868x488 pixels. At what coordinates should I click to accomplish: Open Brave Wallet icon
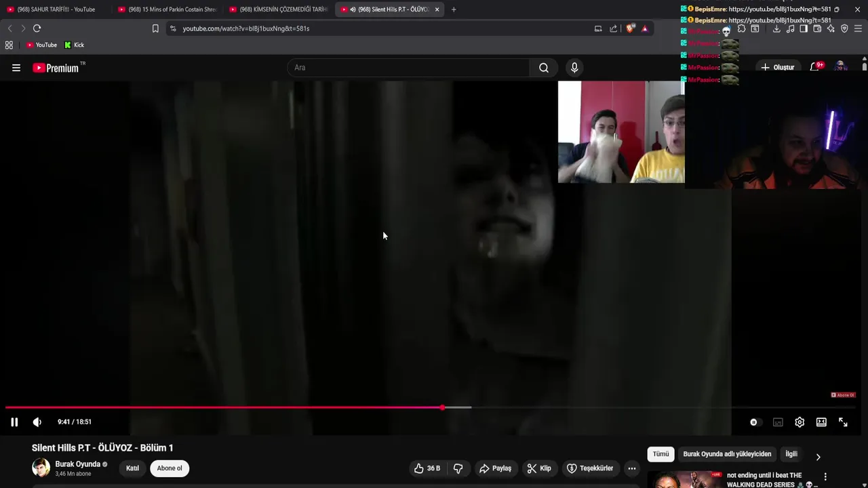(817, 28)
